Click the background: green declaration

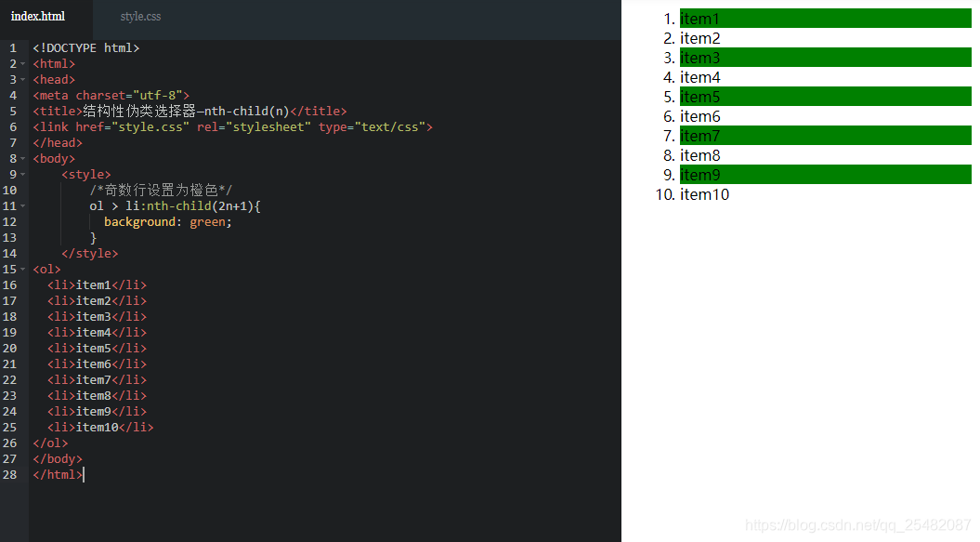167,221
